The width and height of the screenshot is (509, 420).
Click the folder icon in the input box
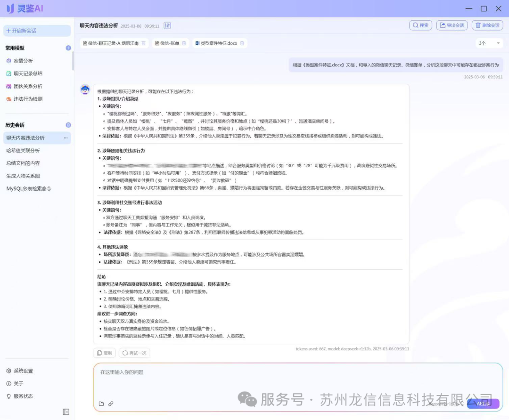[x=101, y=404]
